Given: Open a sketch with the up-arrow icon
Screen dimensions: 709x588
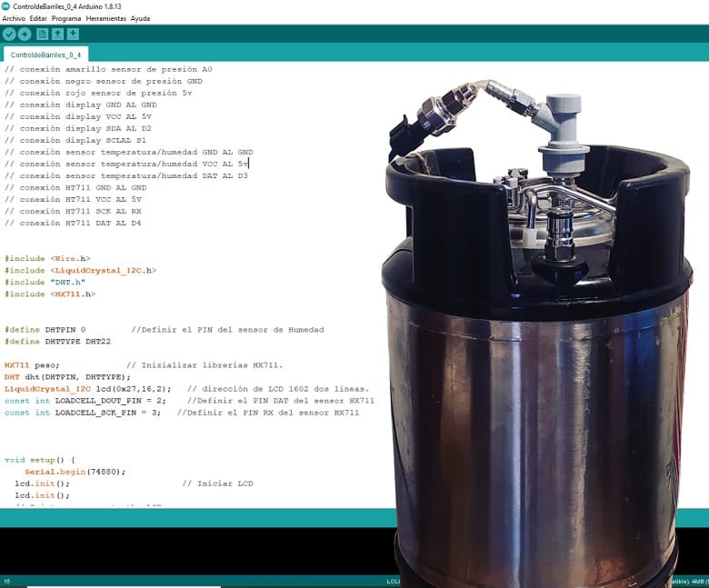Looking at the screenshot, I should coord(57,34).
